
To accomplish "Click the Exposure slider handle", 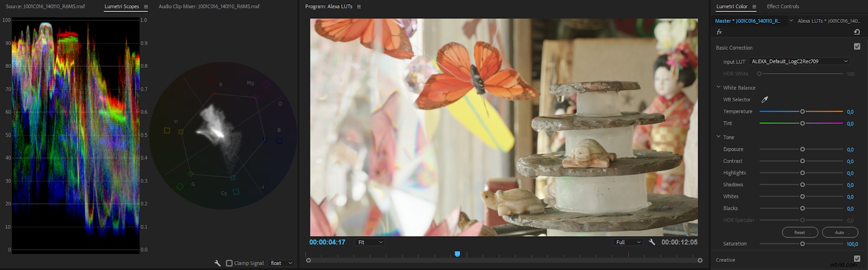I will click(802, 149).
